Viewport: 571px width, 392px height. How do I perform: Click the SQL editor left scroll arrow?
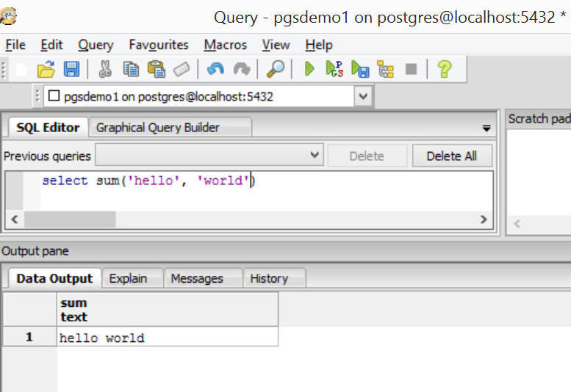[x=15, y=219]
